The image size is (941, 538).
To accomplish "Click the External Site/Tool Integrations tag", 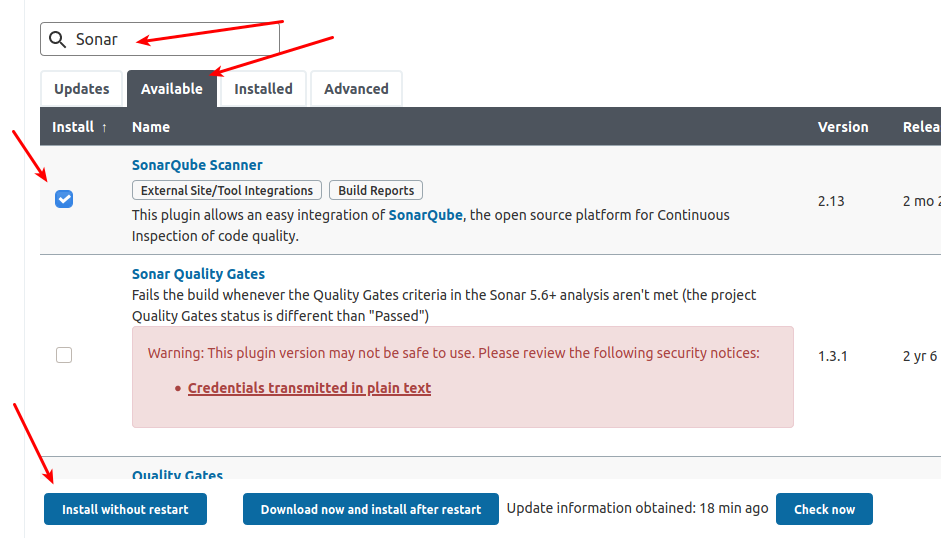I will coord(227,190).
